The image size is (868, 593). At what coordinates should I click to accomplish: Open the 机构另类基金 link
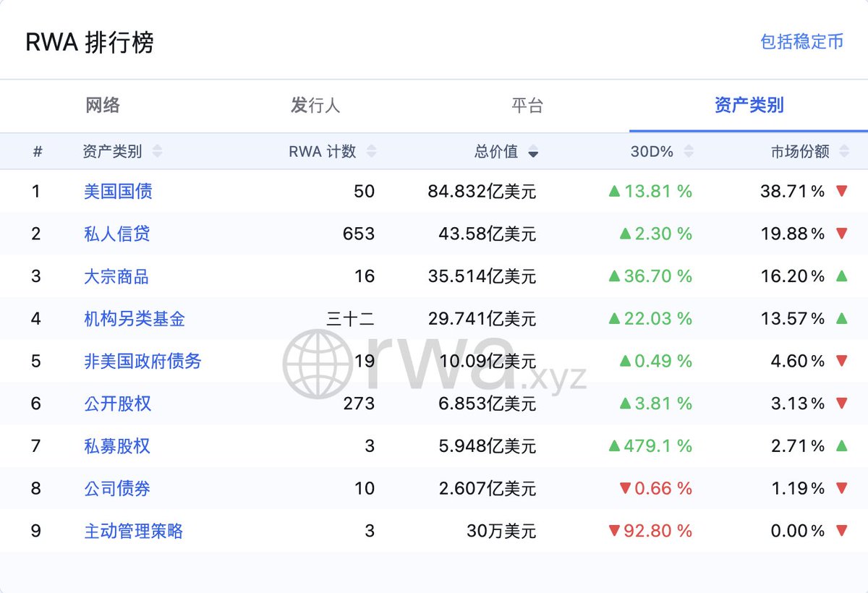(135, 319)
